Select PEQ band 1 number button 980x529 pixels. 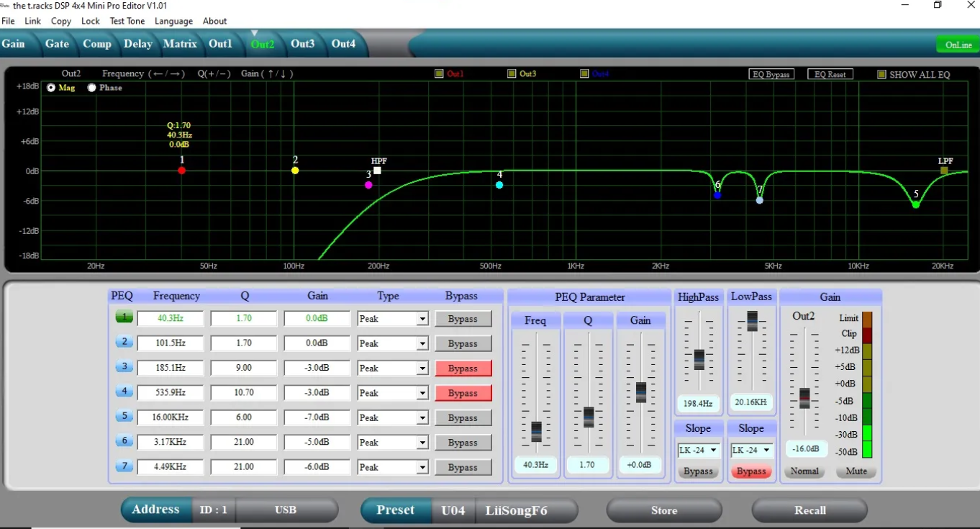[124, 317]
